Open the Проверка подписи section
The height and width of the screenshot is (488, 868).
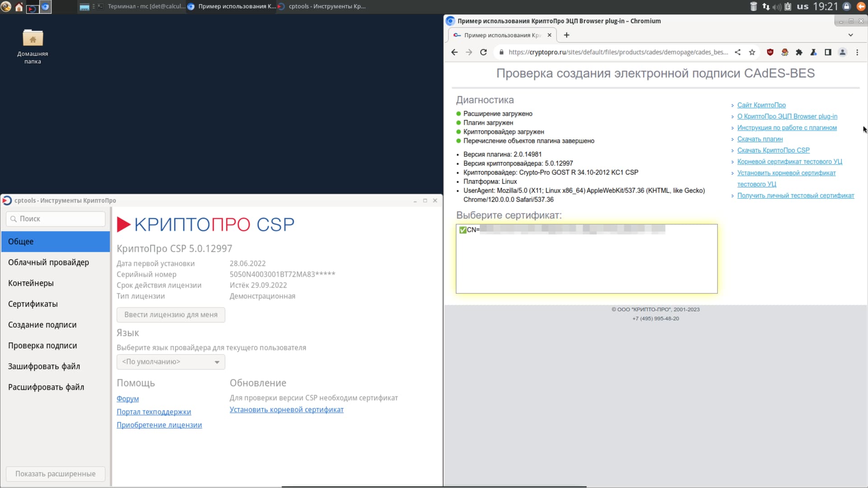(56, 346)
